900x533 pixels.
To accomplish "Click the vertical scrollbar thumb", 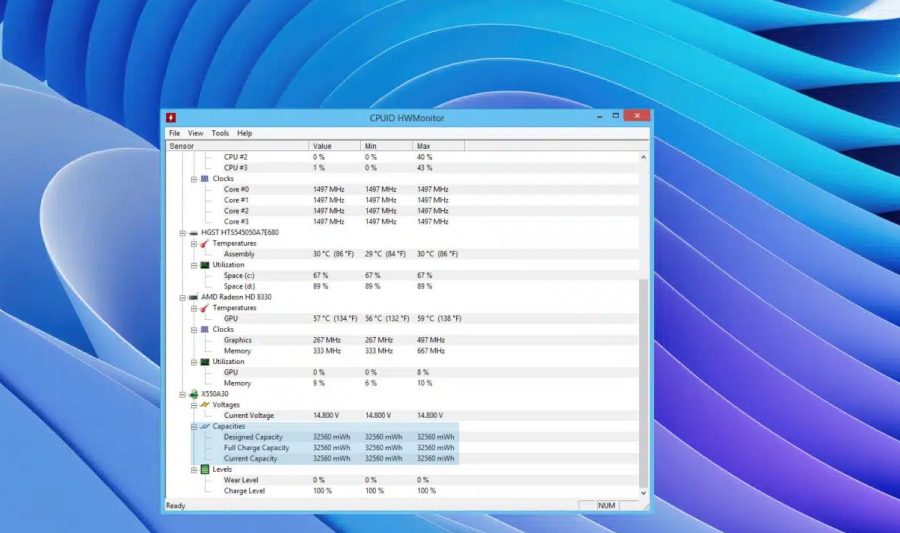I will 643,383.
